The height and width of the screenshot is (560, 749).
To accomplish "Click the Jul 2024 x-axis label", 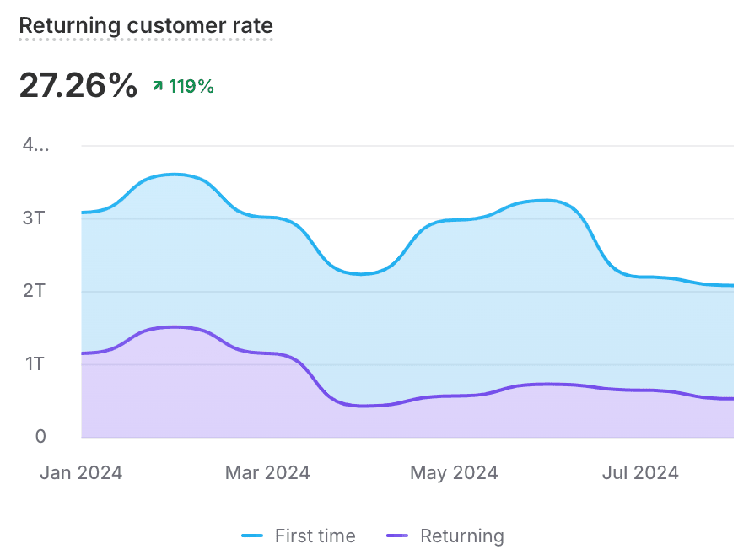I will click(x=640, y=472).
